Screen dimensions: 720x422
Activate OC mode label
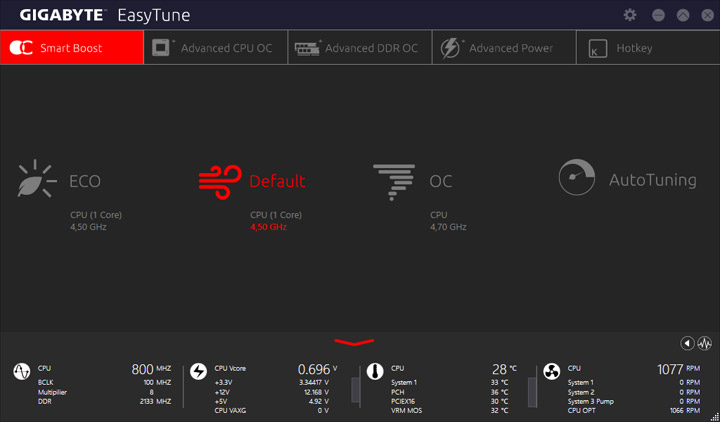pos(441,181)
